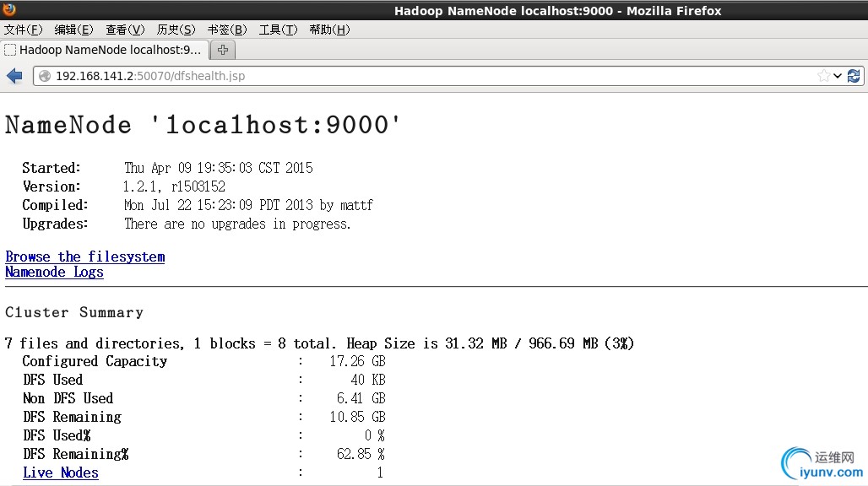Click the tab's page favicon
The height and width of the screenshot is (486, 868).
(10, 50)
